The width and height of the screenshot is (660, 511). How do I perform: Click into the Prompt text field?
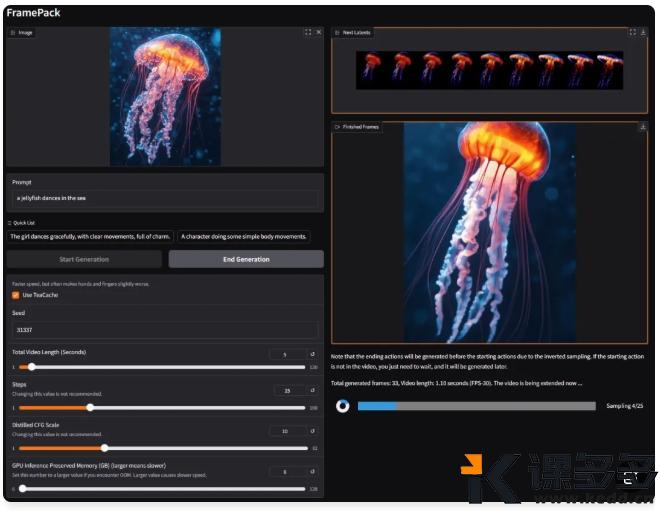coord(165,198)
